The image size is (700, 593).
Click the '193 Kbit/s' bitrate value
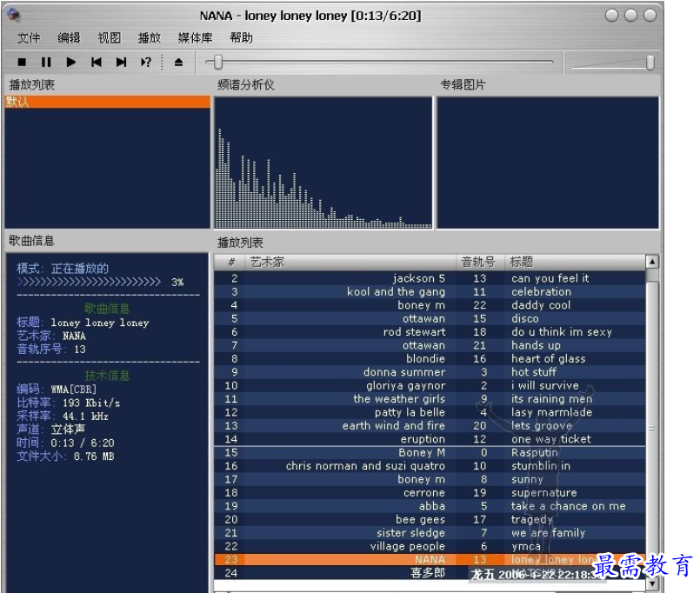[x=91, y=403]
